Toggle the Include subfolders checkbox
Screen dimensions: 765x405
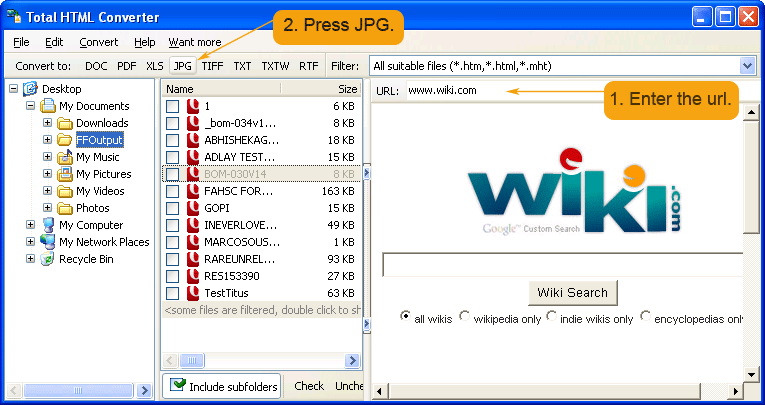pyautogui.click(x=178, y=385)
